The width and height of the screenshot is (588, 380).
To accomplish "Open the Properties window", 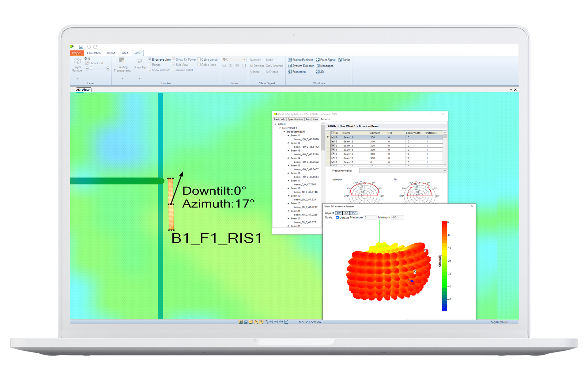I will (x=297, y=72).
